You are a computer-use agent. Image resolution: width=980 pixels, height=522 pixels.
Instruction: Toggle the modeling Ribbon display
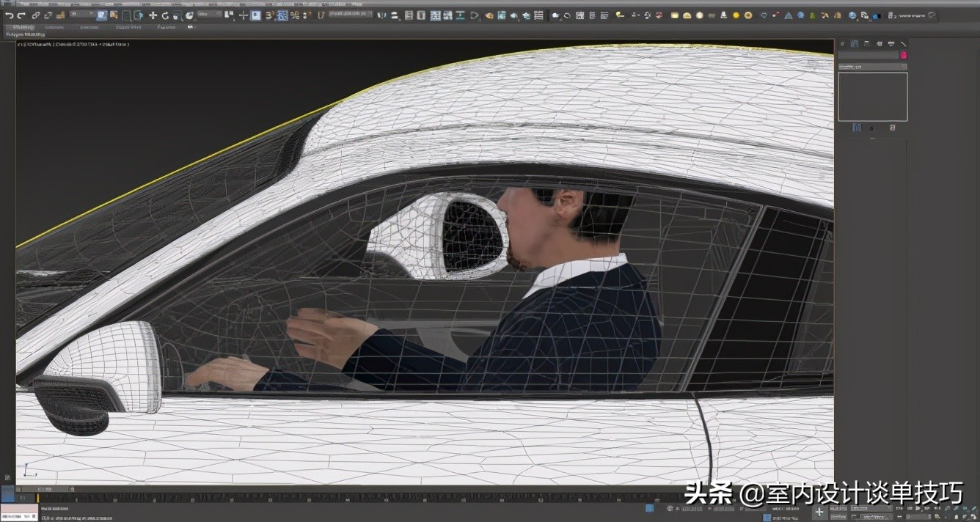point(436,15)
